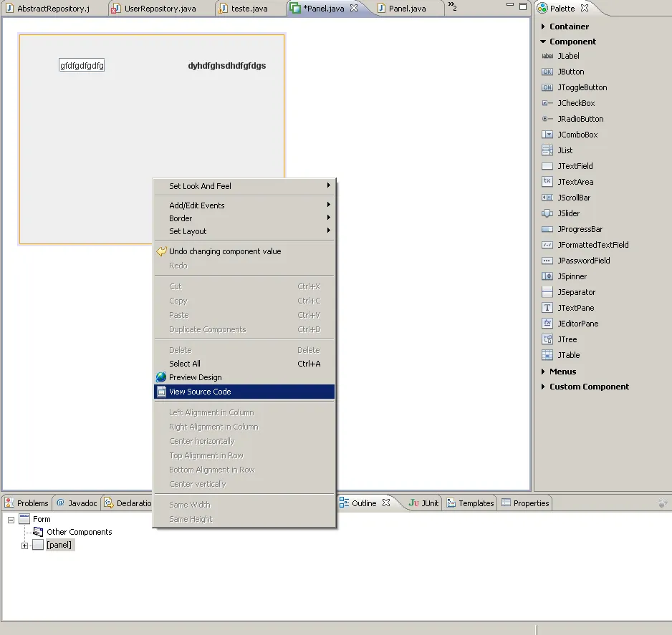Choose the JEditorPane component icon
The height and width of the screenshot is (635, 672).
pos(547,324)
